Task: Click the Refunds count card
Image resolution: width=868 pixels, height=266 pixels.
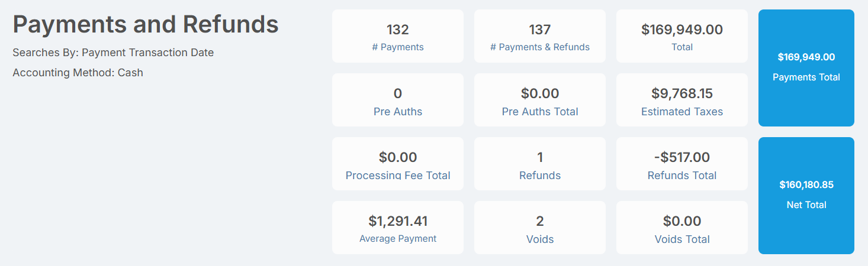Action: click(x=540, y=164)
